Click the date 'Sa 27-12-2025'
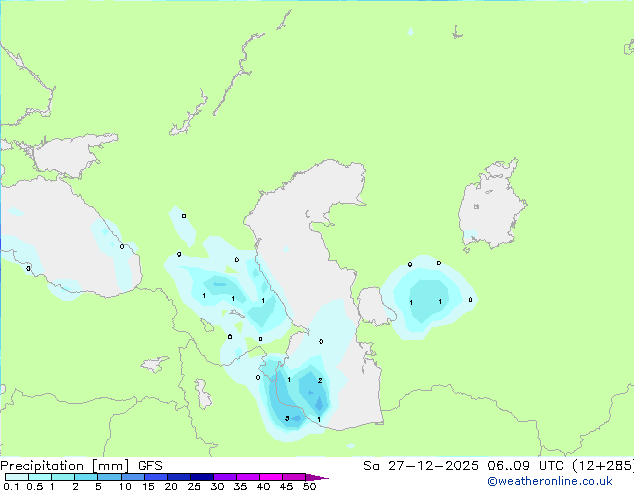Viewport: 634px width, 490px height. (x=421, y=466)
